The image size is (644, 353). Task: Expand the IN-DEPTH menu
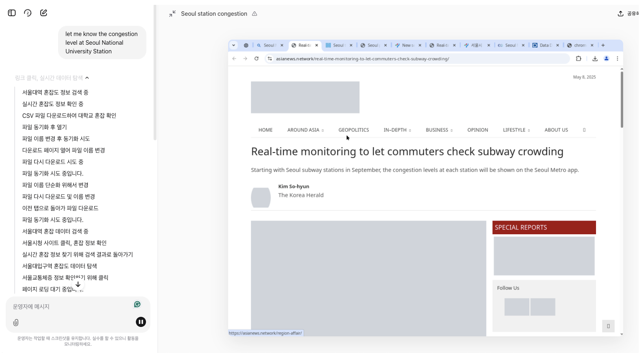[397, 130]
